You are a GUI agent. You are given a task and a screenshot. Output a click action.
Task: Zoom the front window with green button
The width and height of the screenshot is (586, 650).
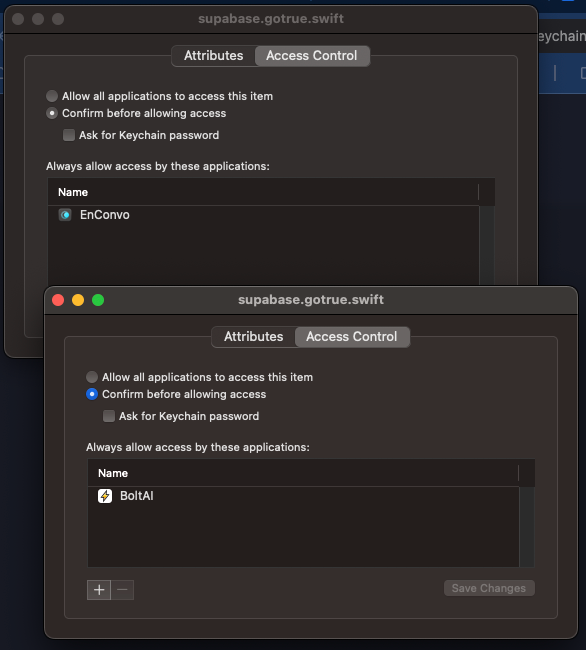98,300
